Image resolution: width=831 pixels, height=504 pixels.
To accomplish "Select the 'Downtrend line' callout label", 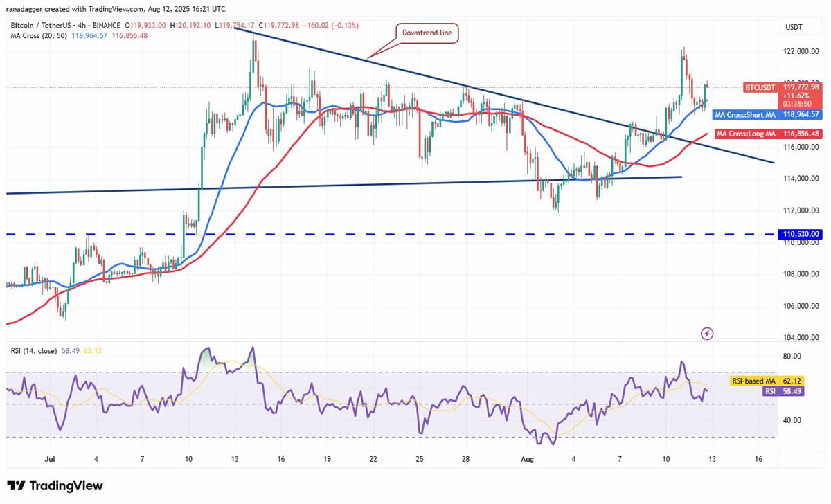I will (427, 32).
